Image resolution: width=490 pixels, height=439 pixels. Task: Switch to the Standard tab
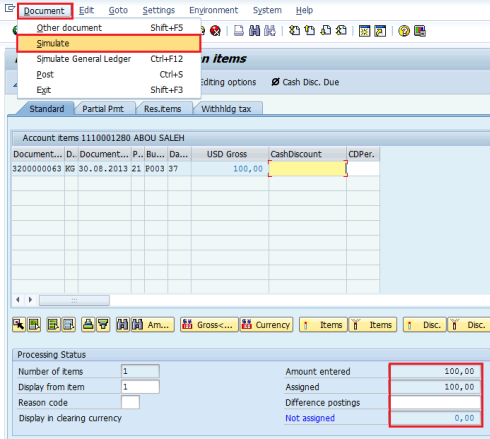(x=47, y=109)
